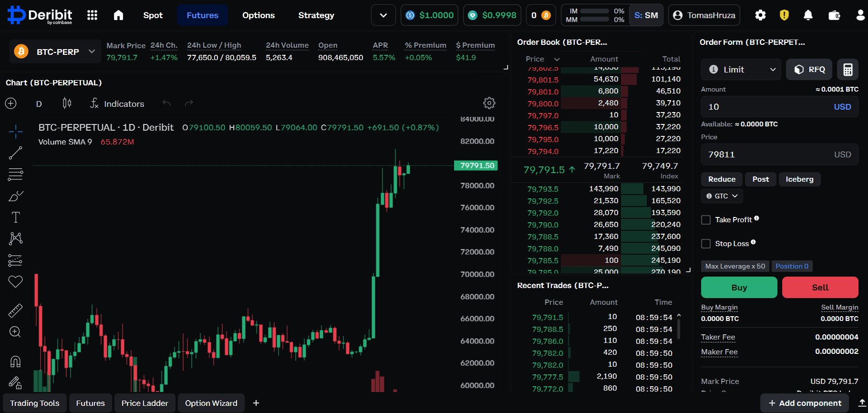This screenshot has height=413, width=868.
Task: Switch to the Options menu
Action: [258, 15]
